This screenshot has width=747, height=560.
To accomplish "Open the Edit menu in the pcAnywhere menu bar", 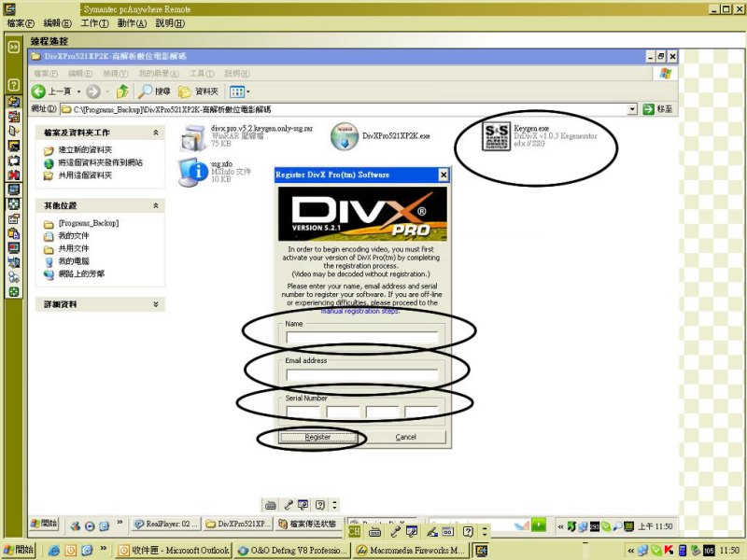I will click(x=57, y=23).
